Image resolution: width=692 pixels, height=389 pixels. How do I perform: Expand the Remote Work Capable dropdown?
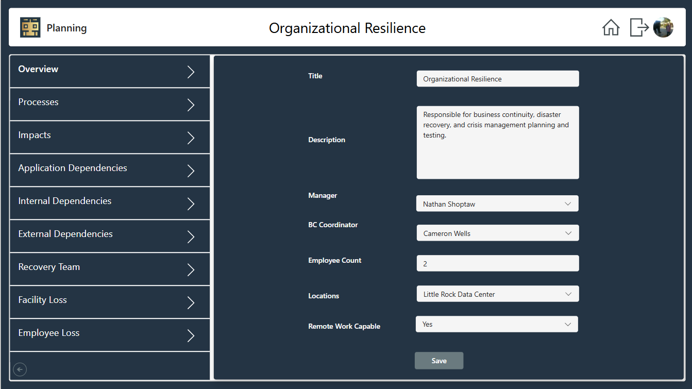pyautogui.click(x=496, y=324)
